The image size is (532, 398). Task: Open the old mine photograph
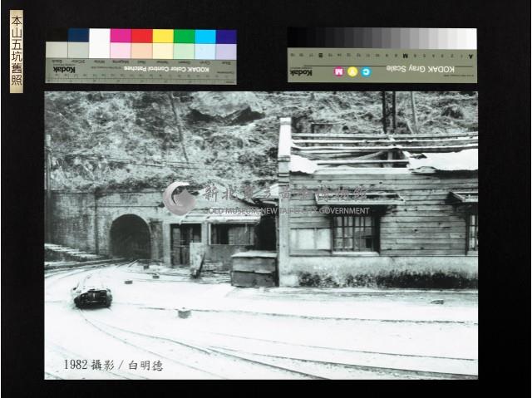(x=261, y=235)
